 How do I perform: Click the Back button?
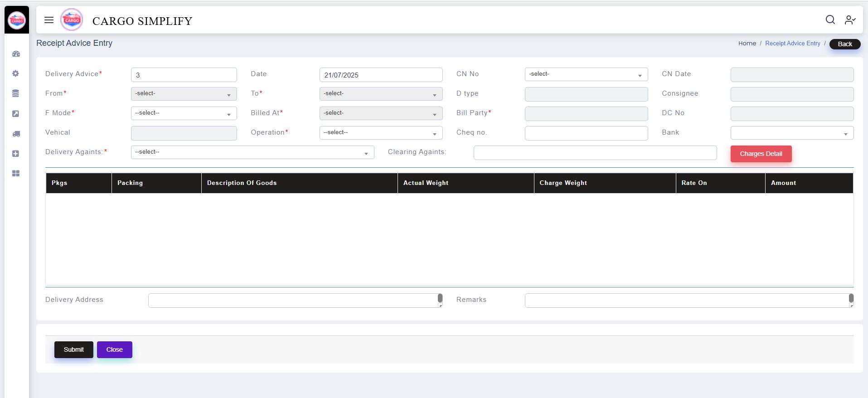(844, 44)
